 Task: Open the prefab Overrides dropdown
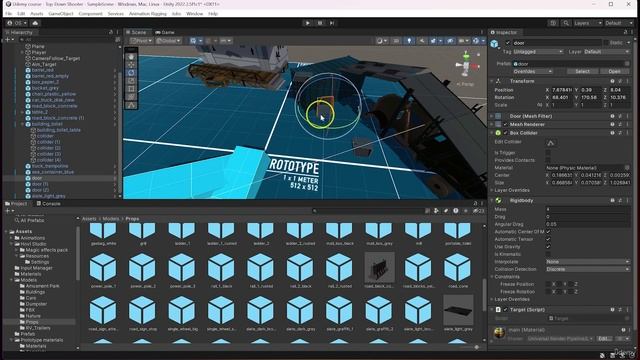[533, 71]
